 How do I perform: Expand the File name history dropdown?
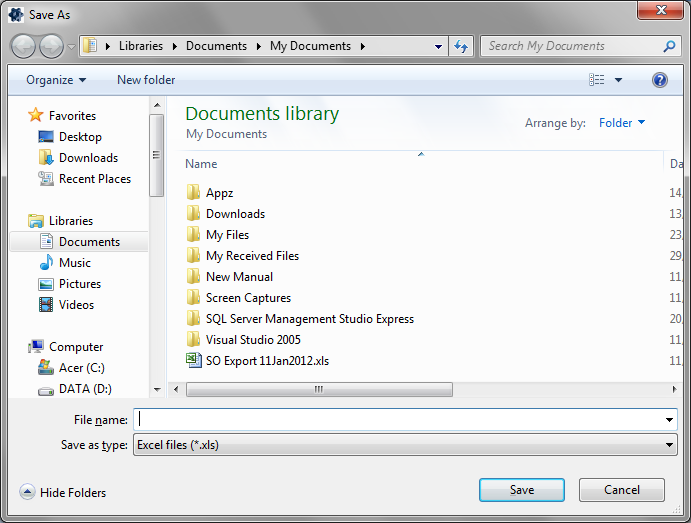click(669, 420)
